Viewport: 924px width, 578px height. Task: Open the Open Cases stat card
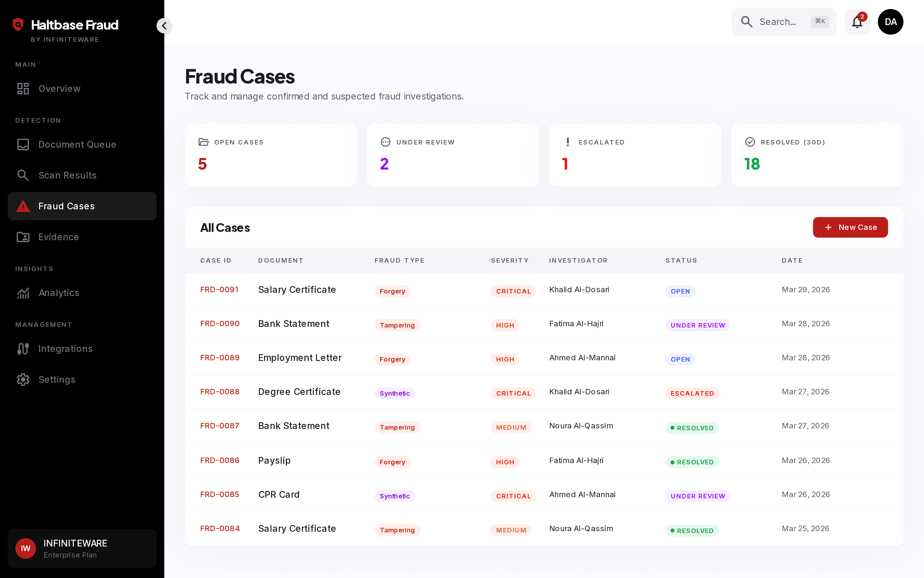click(x=271, y=155)
